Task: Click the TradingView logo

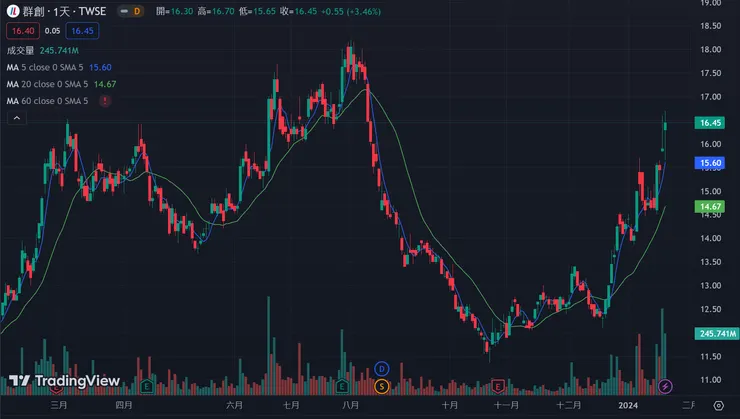Action: tap(65, 381)
